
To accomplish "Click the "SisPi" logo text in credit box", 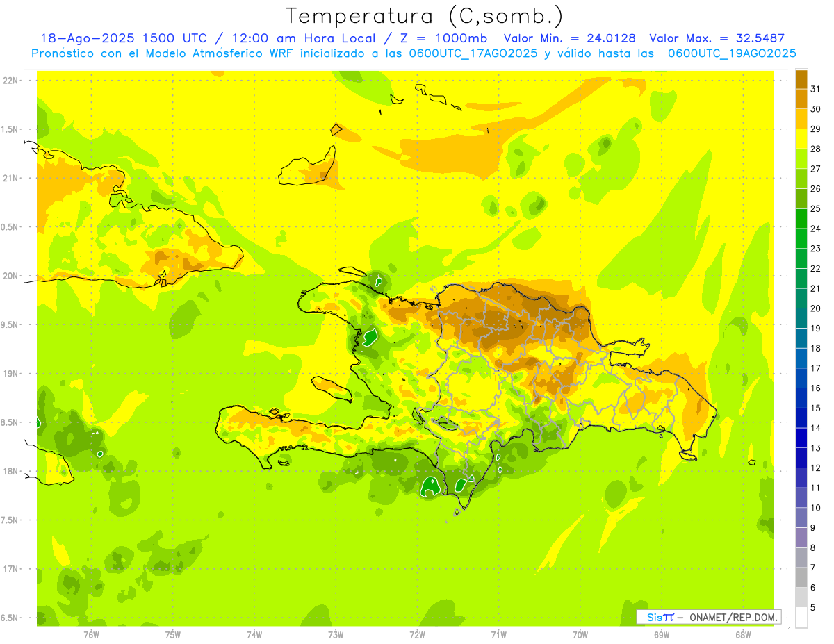I will click(x=660, y=617).
